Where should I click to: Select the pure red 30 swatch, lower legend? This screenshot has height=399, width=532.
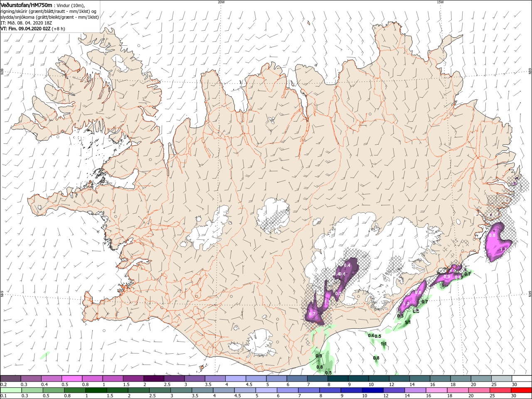(x=522, y=390)
